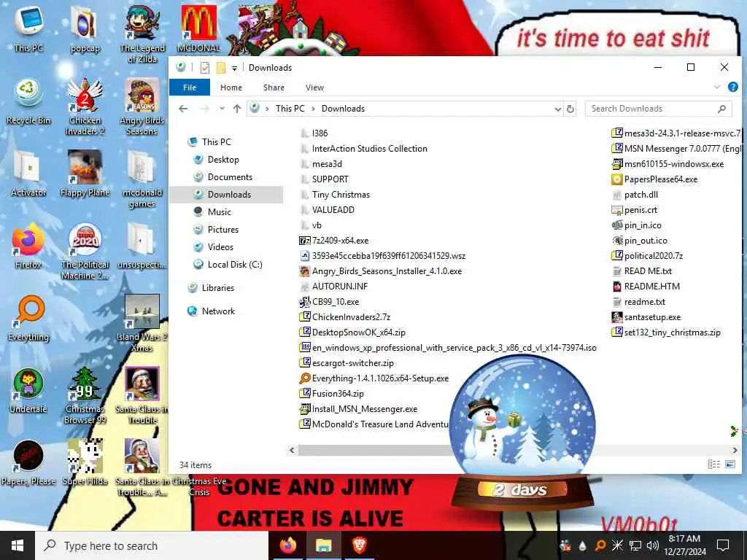Select Desktop in navigation pane
The image size is (747, 560).
click(x=223, y=160)
